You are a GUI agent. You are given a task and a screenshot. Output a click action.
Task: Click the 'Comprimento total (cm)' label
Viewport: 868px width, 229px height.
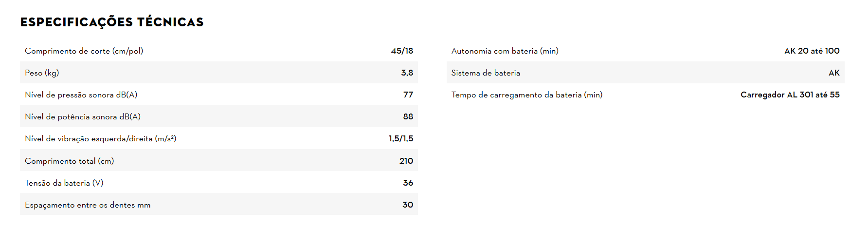(x=69, y=161)
